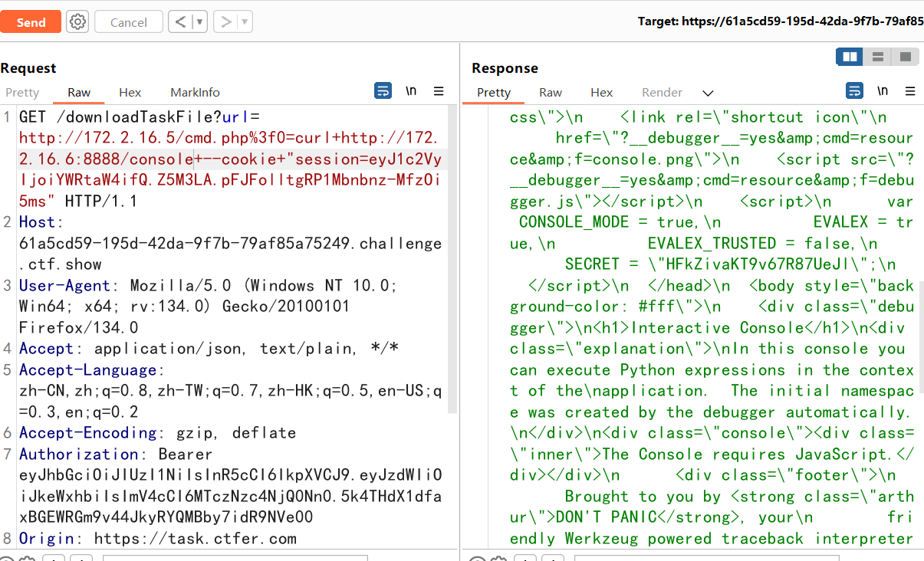This screenshot has height=561, width=924.
Task: Select combined tabbed layout icon
Action: click(905, 57)
